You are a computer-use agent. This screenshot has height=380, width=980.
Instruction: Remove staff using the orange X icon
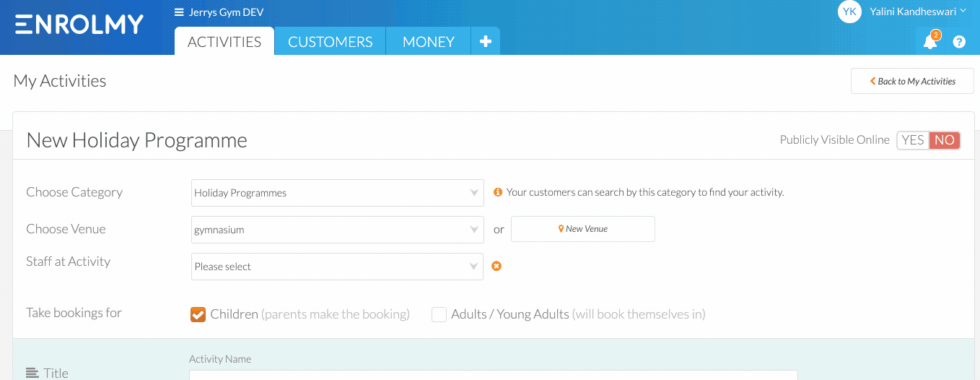(496, 266)
